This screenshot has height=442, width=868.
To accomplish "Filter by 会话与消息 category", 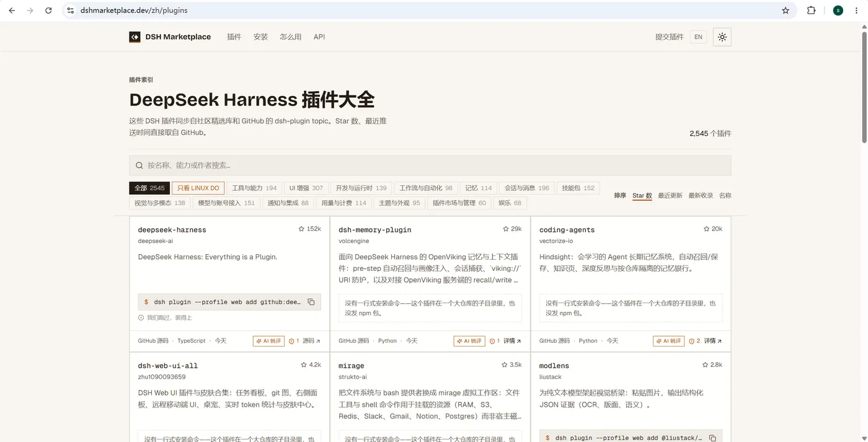I will click(x=526, y=188).
